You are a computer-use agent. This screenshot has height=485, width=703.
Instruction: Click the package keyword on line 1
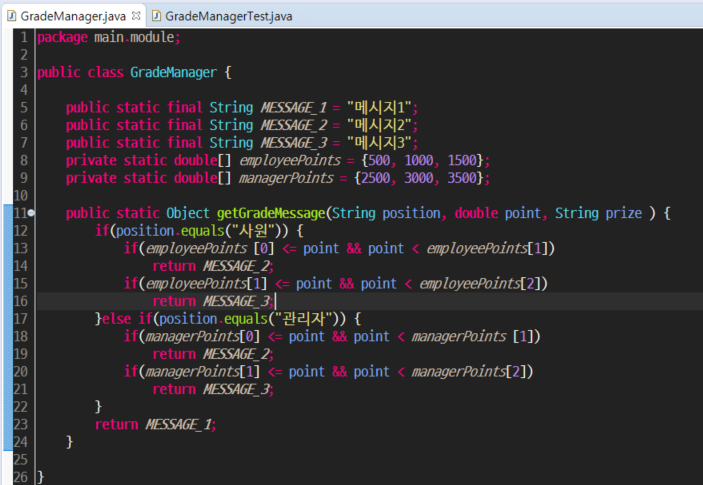click(x=62, y=37)
